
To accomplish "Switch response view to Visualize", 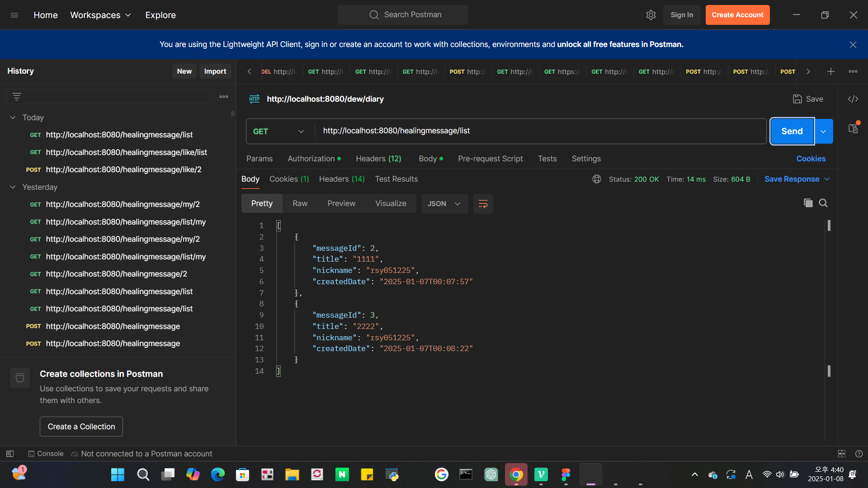I will pyautogui.click(x=391, y=204).
